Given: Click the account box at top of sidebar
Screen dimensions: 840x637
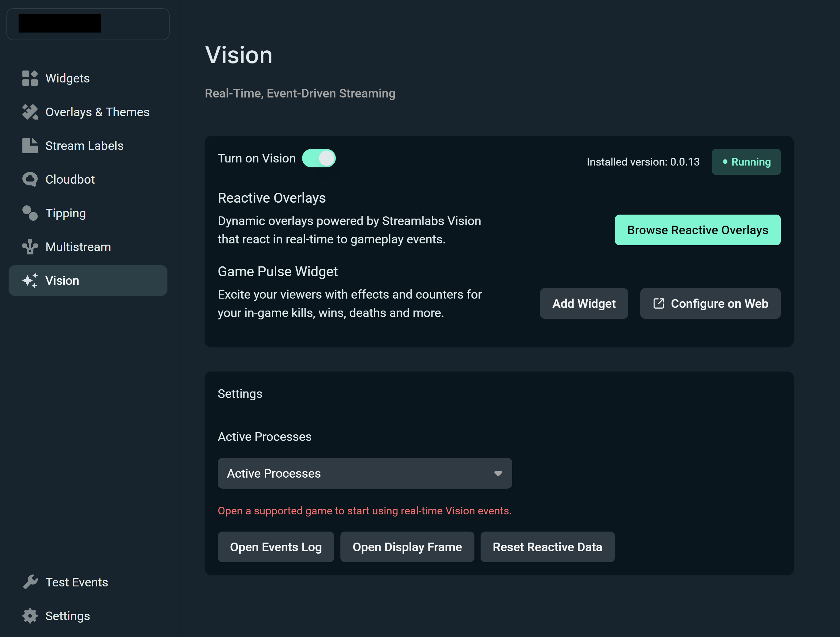Looking at the screenshot, I should pos(88,24).
